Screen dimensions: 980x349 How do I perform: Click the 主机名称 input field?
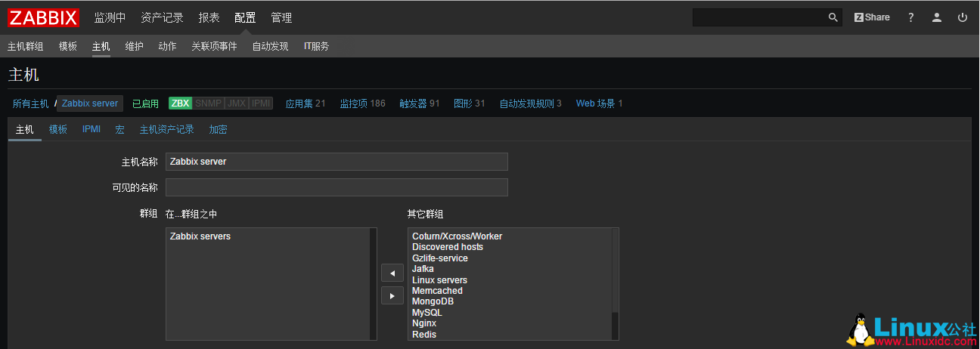tap(336, 162)
